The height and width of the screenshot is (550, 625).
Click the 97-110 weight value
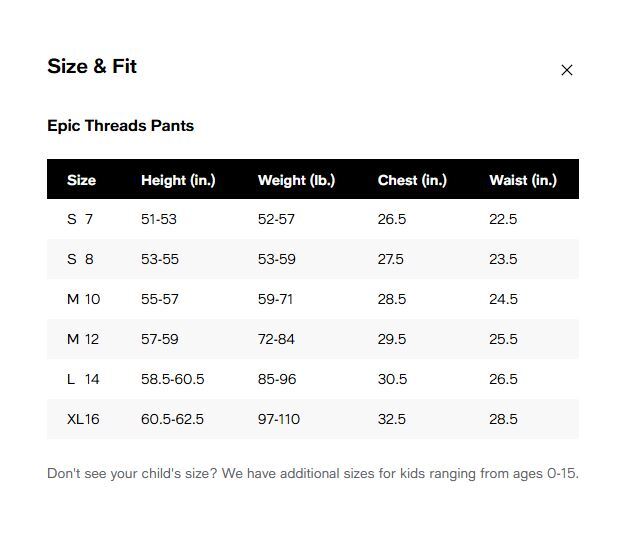coord(279,419)
